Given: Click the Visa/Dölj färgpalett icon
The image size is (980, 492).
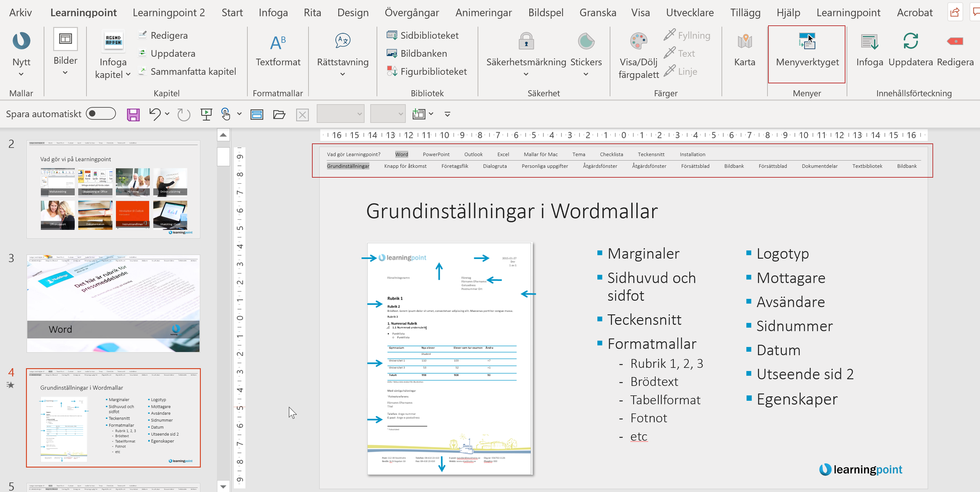Looking at the screenshot, I should pos(639,42).
